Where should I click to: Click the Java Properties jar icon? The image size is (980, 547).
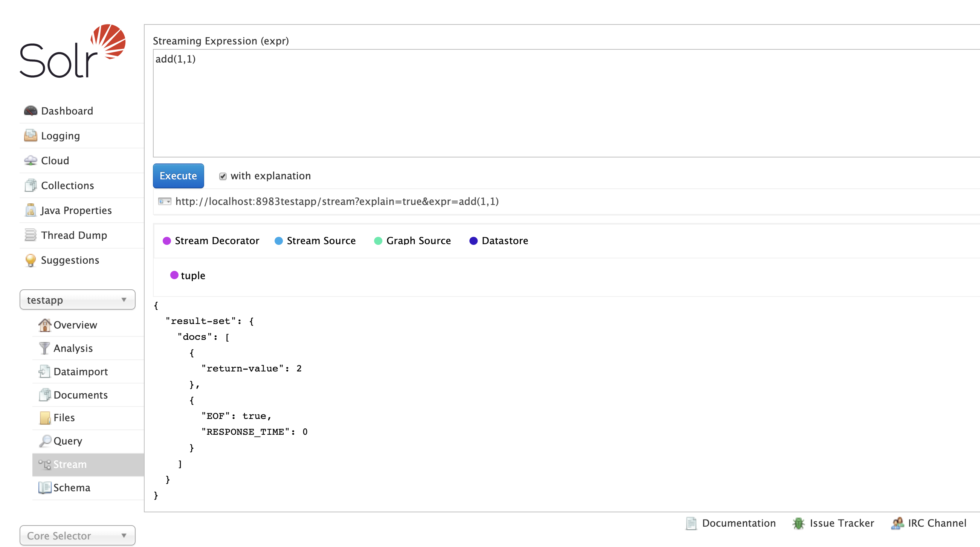coord(31,210)
